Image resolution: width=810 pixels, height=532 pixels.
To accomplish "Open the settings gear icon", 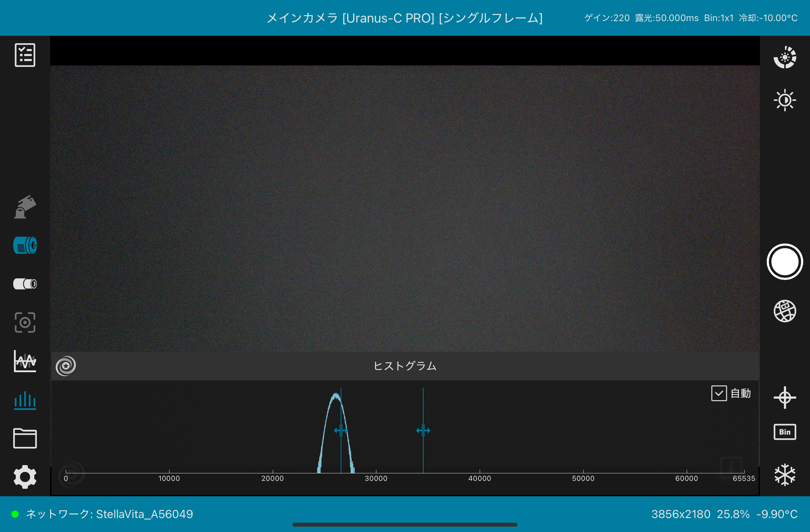I will click(x=25, y=477).
